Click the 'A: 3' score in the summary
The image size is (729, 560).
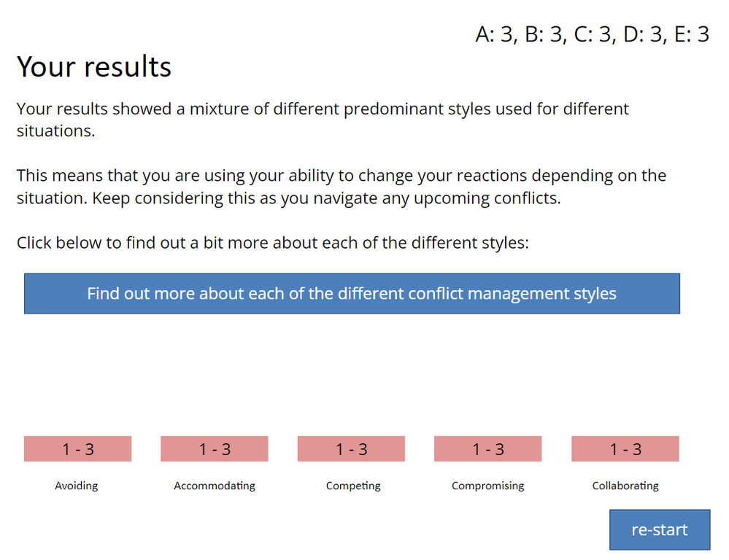coord(495,34)
